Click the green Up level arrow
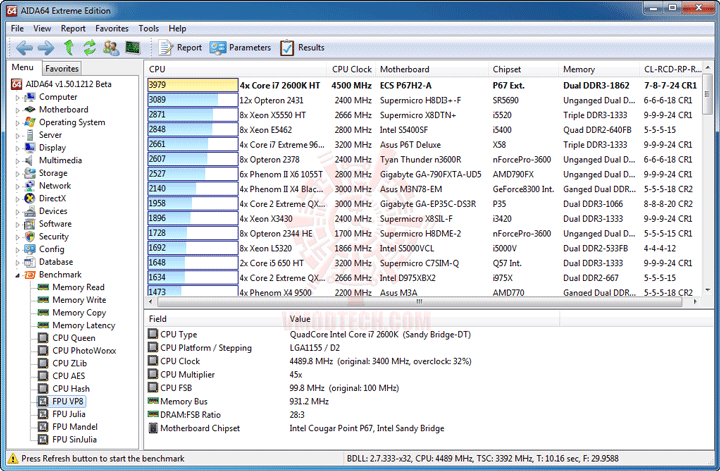This screenshot has height=471, width=720. 68,47
